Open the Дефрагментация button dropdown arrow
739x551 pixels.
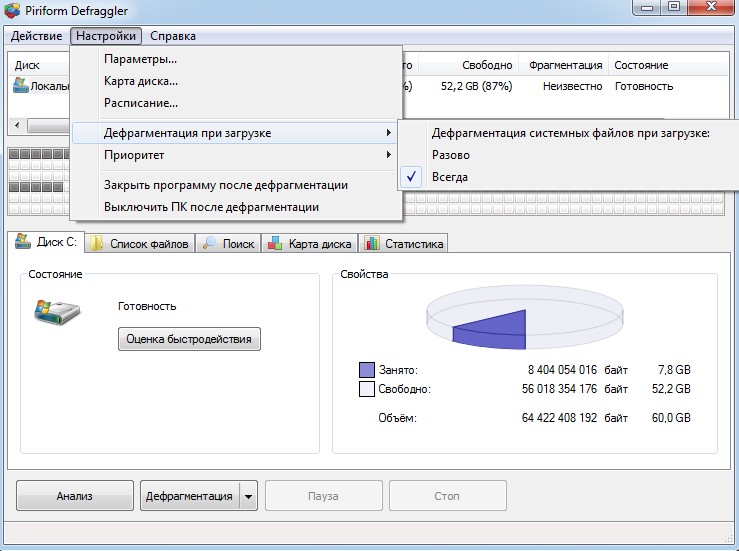[x=248, y=496]
